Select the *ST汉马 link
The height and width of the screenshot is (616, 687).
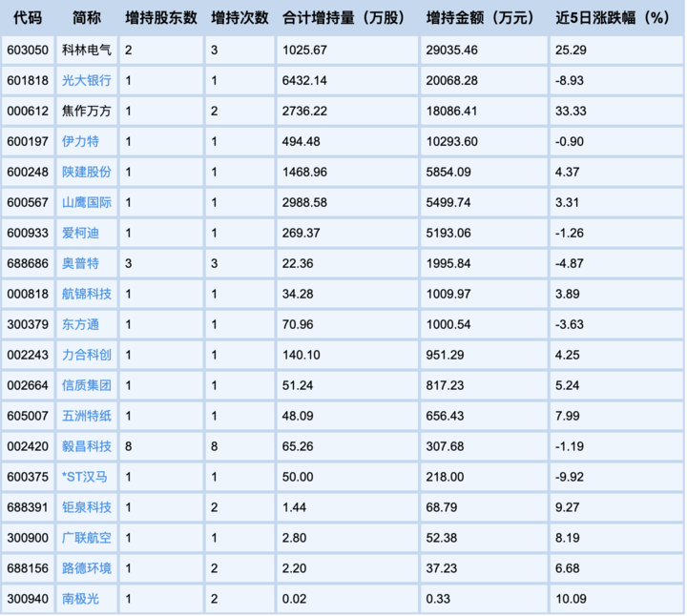click(x=85, y=477)
